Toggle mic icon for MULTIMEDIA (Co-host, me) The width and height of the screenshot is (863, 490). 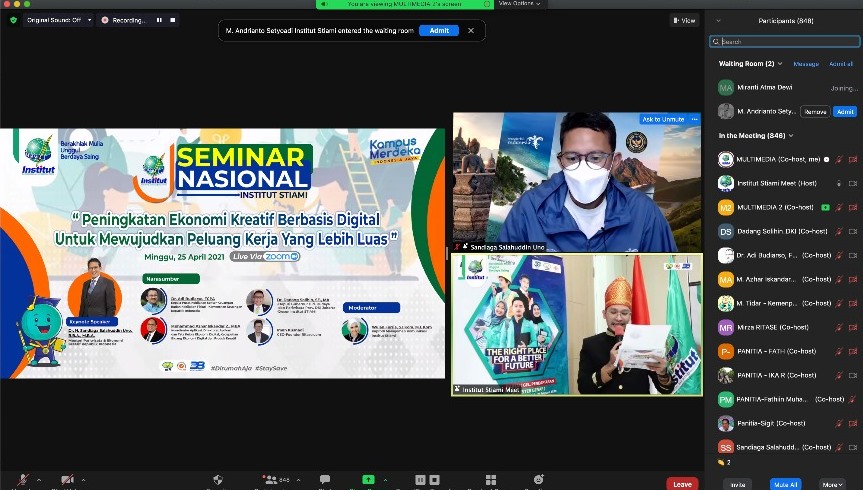[x=839, y=160]
